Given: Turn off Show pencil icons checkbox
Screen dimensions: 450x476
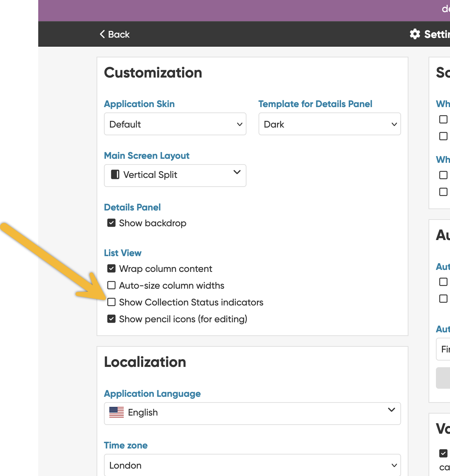Looking at the screenshot, I should click(x=111, y=319).
